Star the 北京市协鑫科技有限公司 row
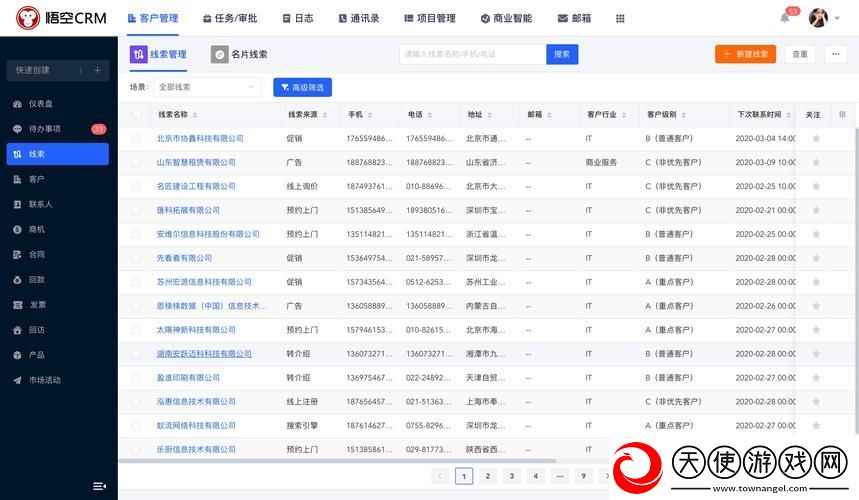The width and height of the screenshot is (859, 500). tap(816, 139)
